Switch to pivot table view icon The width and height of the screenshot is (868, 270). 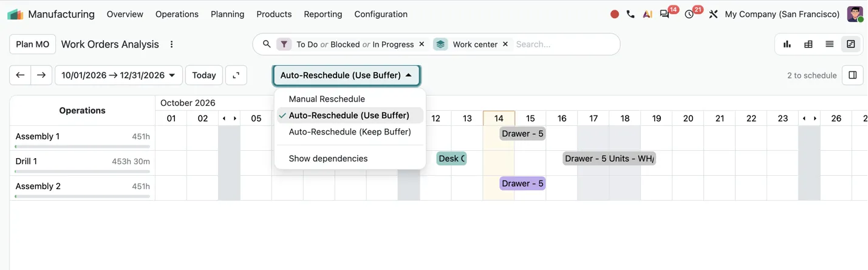pos(808,44)
